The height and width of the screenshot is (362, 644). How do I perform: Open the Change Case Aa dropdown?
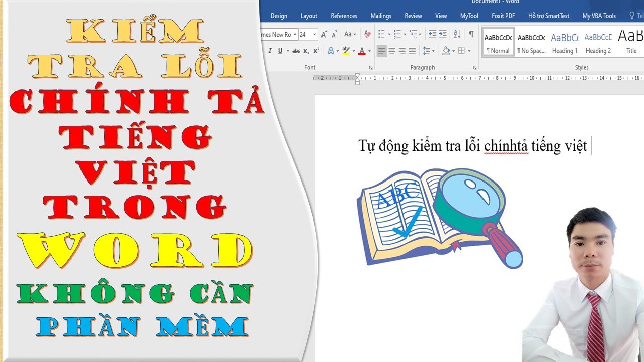(x=350, y=34)
